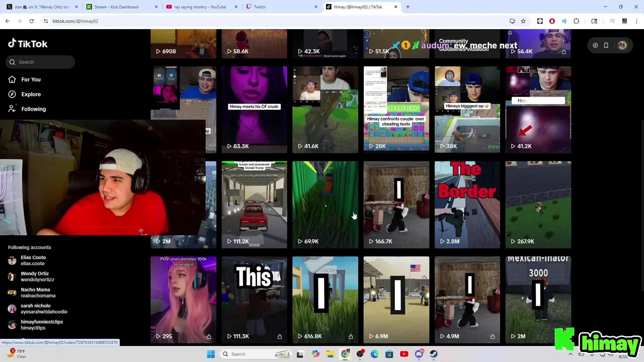The image size is (644, 362).
Task: Open Task View on the taskbar
Action: coord(300,354)
